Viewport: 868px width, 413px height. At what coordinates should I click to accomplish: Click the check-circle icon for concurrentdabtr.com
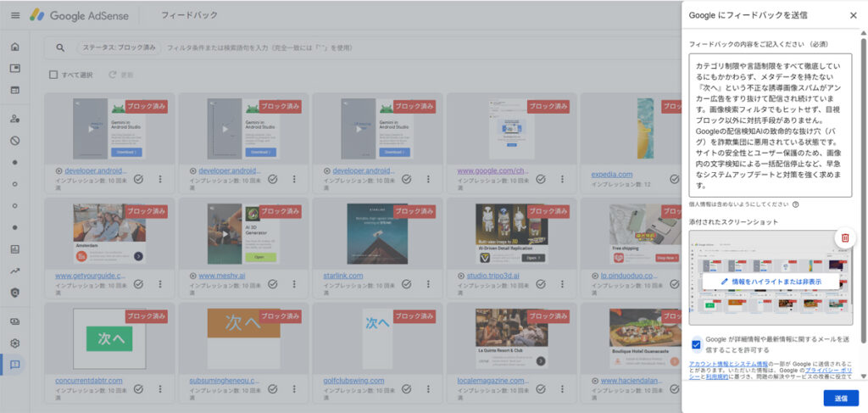(x=138, y=388)
